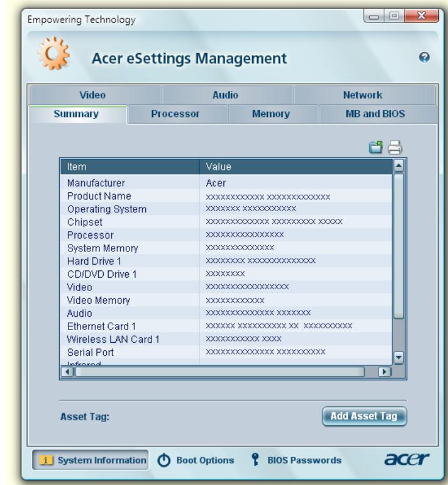This screenshot has height=485, width=448.
Task: Select the Video Memory row
Action: [226, 300]
